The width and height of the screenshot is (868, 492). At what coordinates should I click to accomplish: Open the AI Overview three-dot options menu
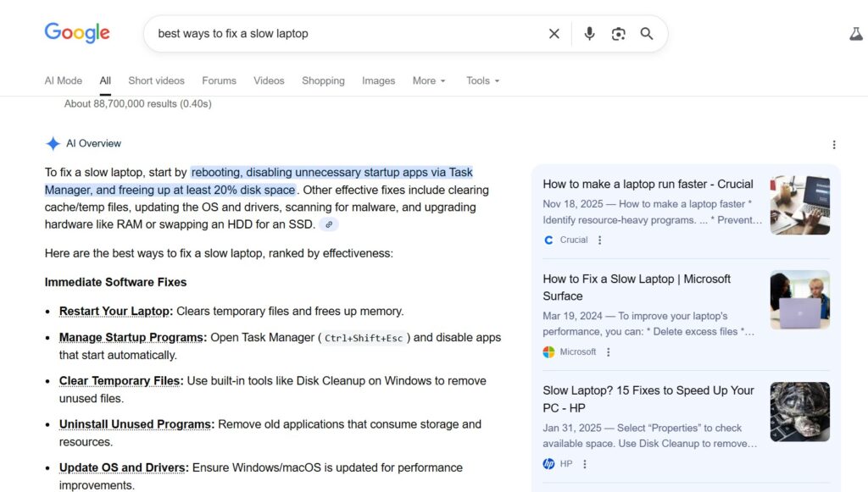click(834, 144)
